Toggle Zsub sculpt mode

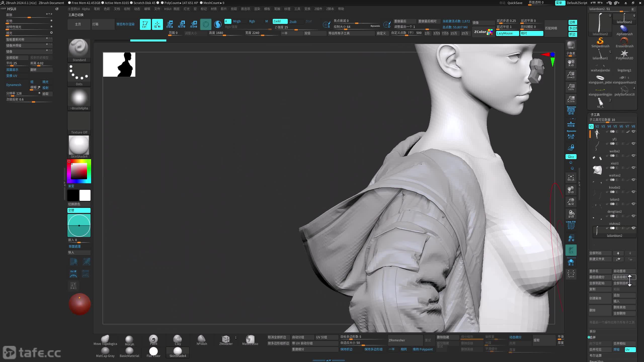293,22
